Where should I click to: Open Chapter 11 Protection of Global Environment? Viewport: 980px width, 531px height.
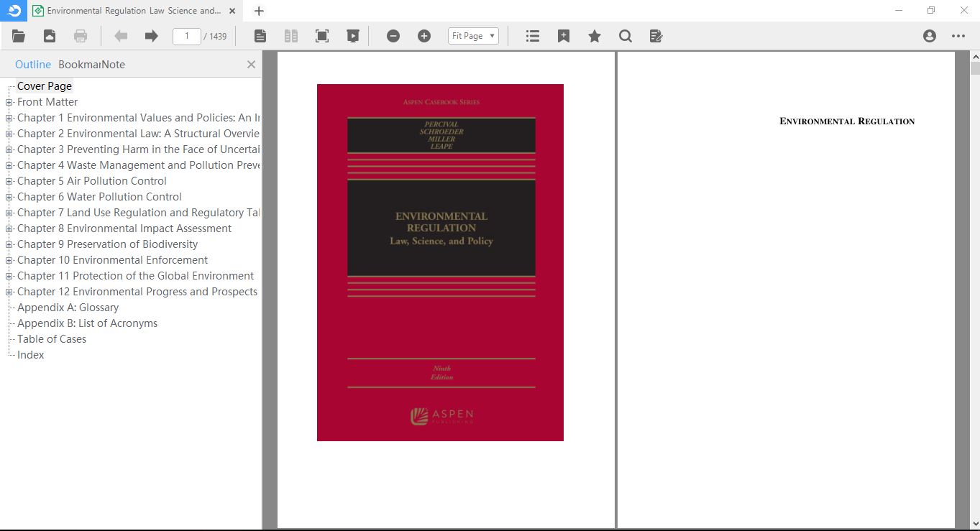point(135,276)
